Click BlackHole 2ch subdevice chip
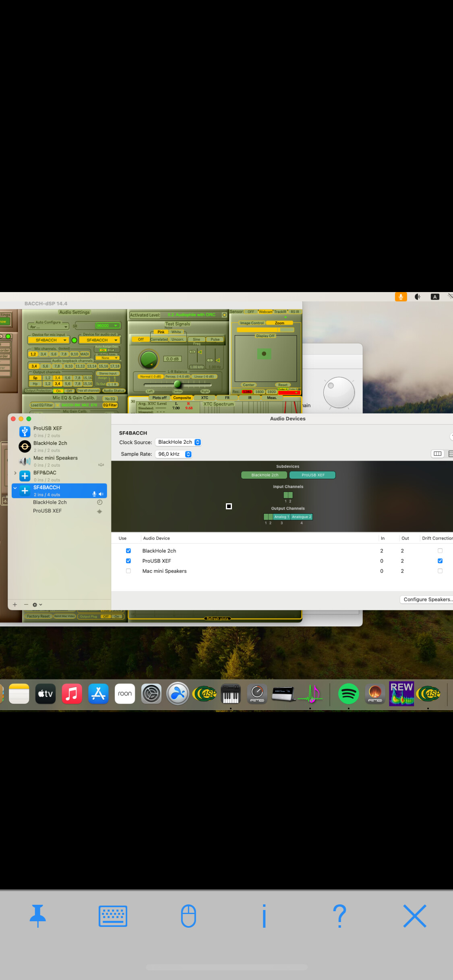The width and height of the screenshot is (453, 980). [x=265, y=475]
